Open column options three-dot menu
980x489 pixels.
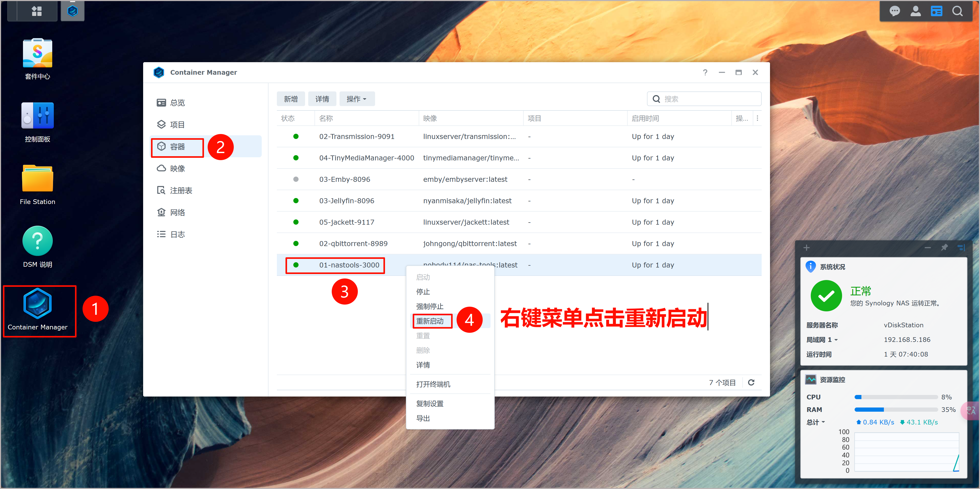click(757, 118)
